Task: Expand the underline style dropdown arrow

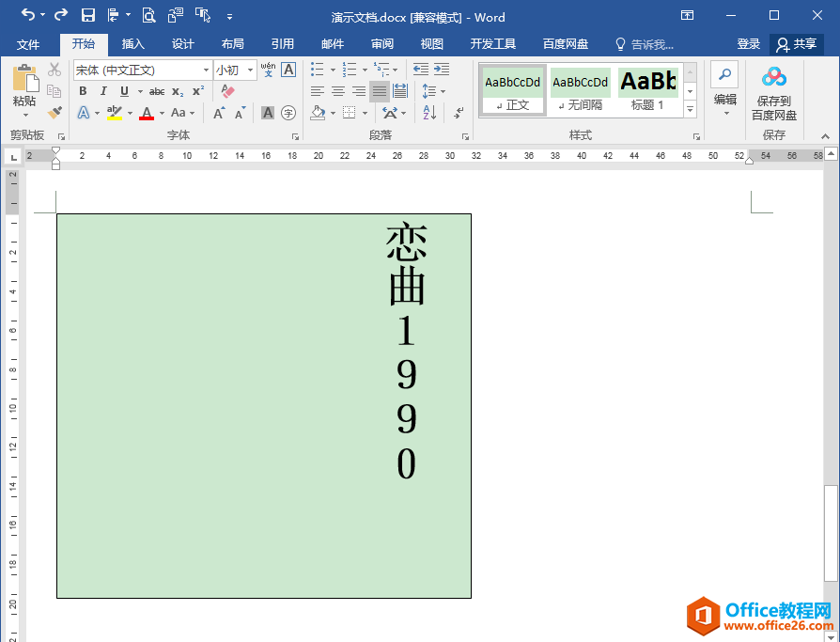Action: pyautogui.click(x=140, y=91)
